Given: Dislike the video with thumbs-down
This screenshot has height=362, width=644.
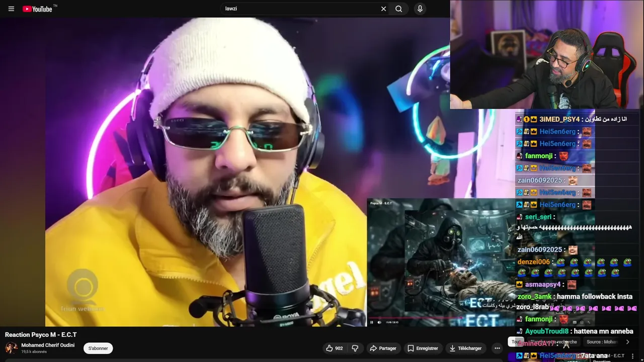Looking at the screenshot, I should click(x=355, y=348).
